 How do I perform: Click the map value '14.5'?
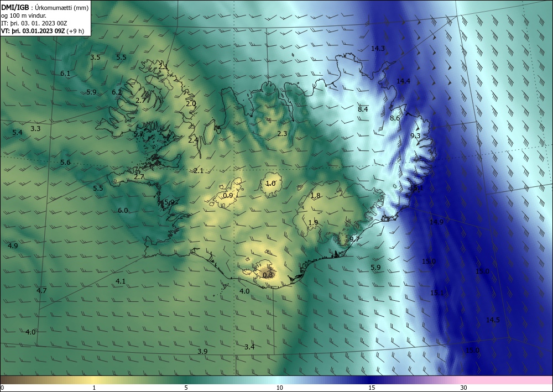click(x=493, y=320)
